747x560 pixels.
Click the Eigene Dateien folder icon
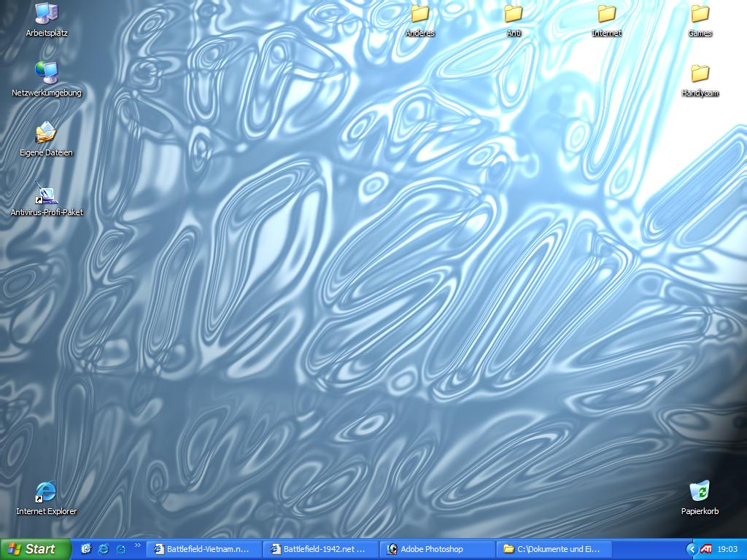(47, 133)
